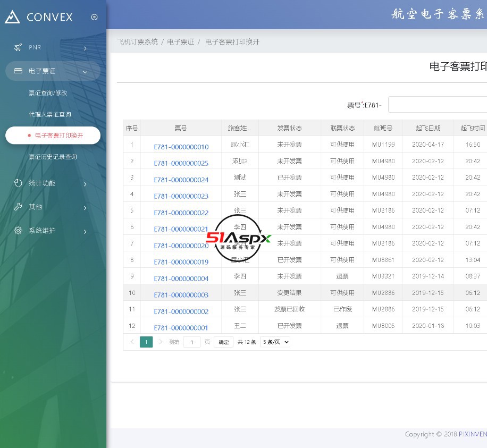Select page 1 in pagination

[146, 342]
